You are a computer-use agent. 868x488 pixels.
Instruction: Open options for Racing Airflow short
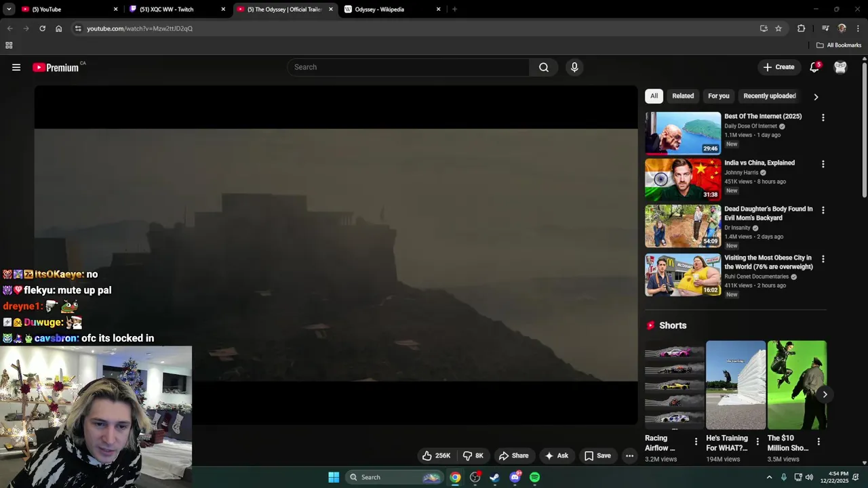696,441
